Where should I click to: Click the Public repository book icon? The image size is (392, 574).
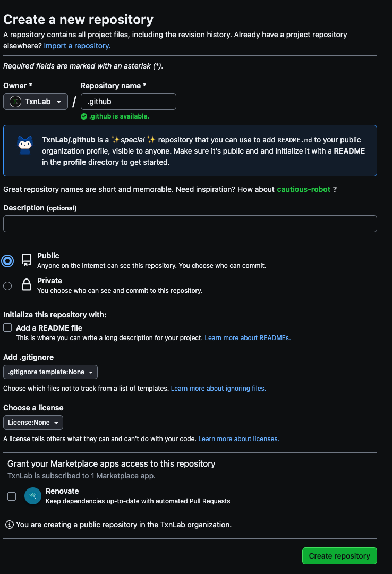[x=27, y=260]
